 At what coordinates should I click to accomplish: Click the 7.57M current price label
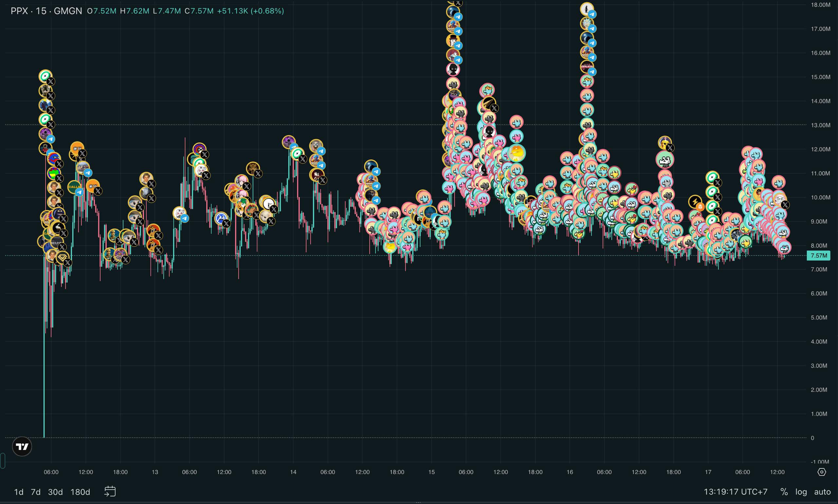(x=818, y=255)
